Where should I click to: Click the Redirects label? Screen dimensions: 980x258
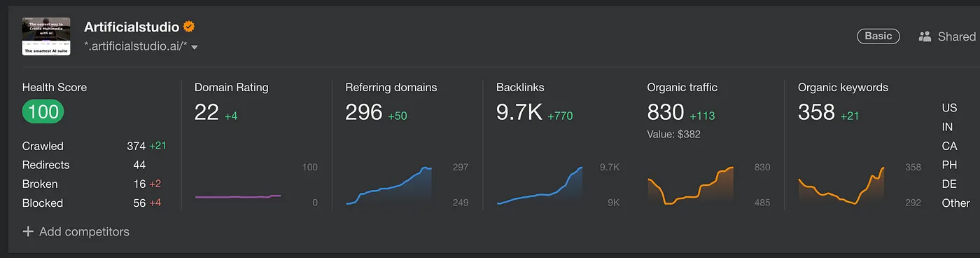[x=45, y=165]
